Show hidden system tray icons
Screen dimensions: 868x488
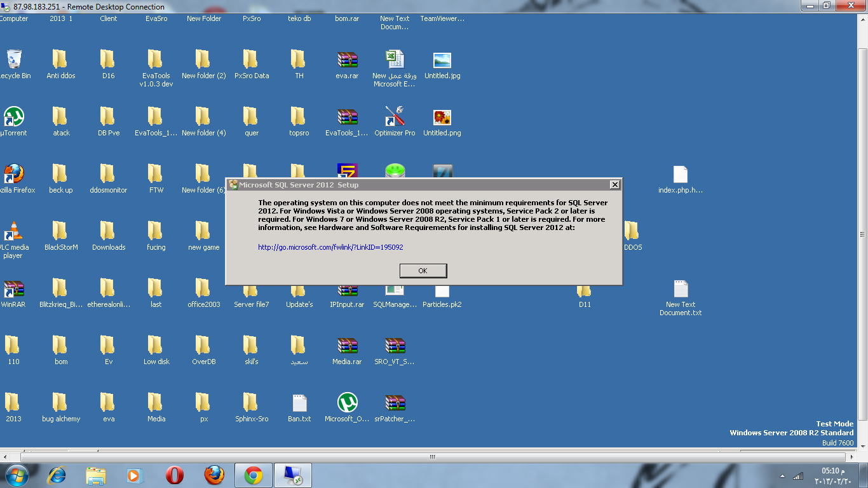pyautogui.click(x=783, y=476)
